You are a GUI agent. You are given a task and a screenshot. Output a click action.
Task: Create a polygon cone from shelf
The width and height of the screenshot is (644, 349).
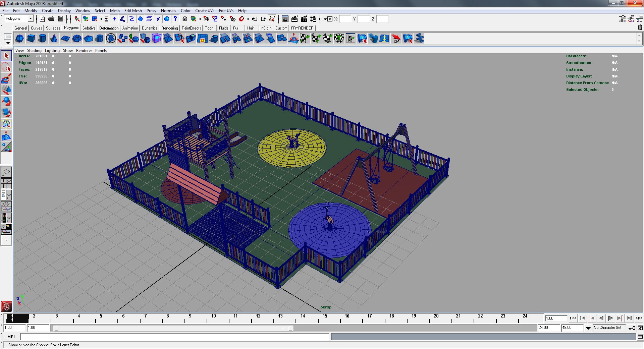(x=54, y=39)
